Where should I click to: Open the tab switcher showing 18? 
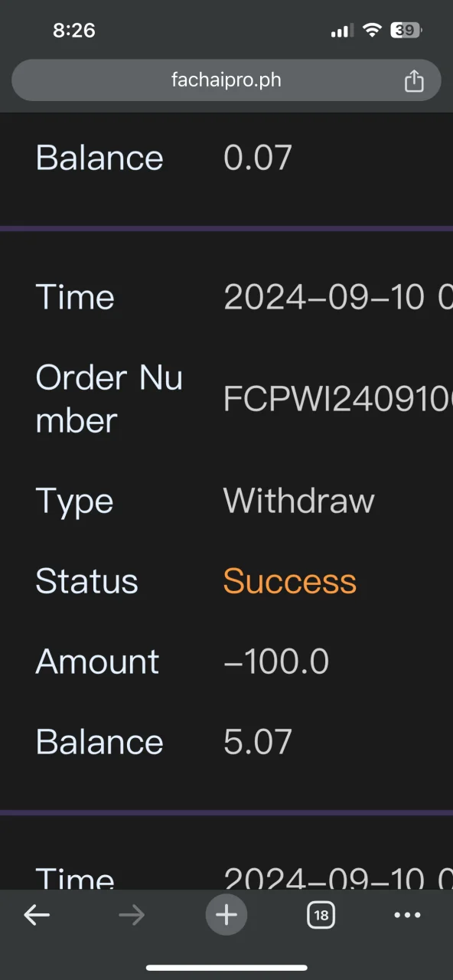(x=321, y=915)
